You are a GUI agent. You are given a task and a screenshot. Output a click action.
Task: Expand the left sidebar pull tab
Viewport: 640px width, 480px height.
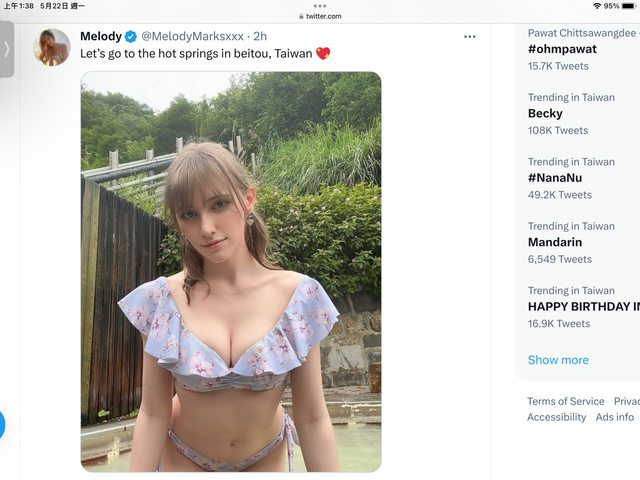point(7,49)
